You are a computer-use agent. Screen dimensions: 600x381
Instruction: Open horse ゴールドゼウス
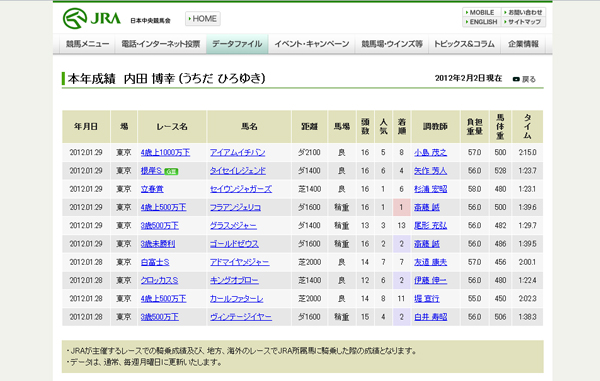click(x=234, y=244)
